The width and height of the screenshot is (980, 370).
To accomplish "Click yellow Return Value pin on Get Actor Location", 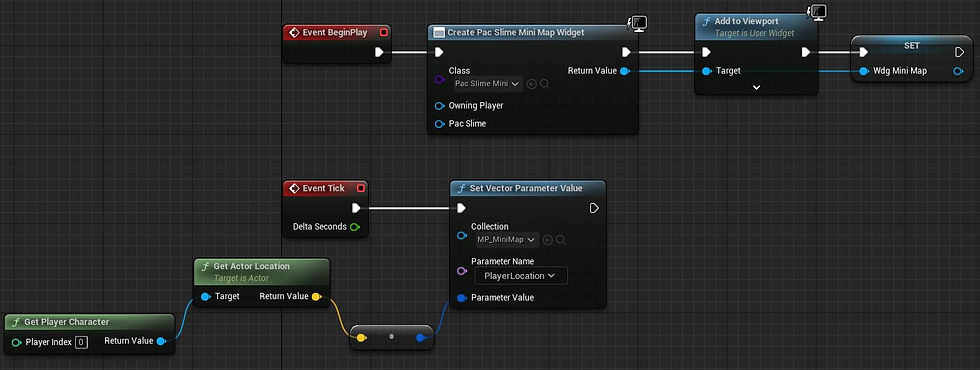I will (x=316, y=297).
